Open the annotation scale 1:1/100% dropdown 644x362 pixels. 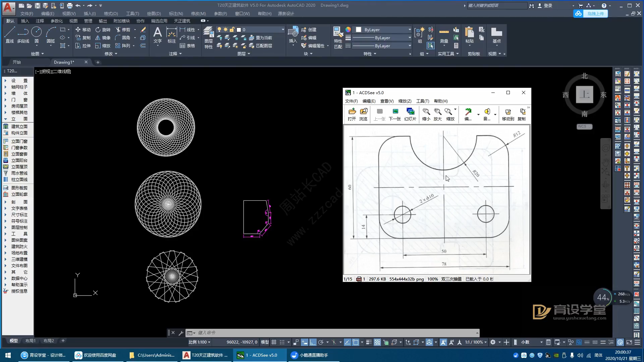pyautogui.click(x=476, y=342)
